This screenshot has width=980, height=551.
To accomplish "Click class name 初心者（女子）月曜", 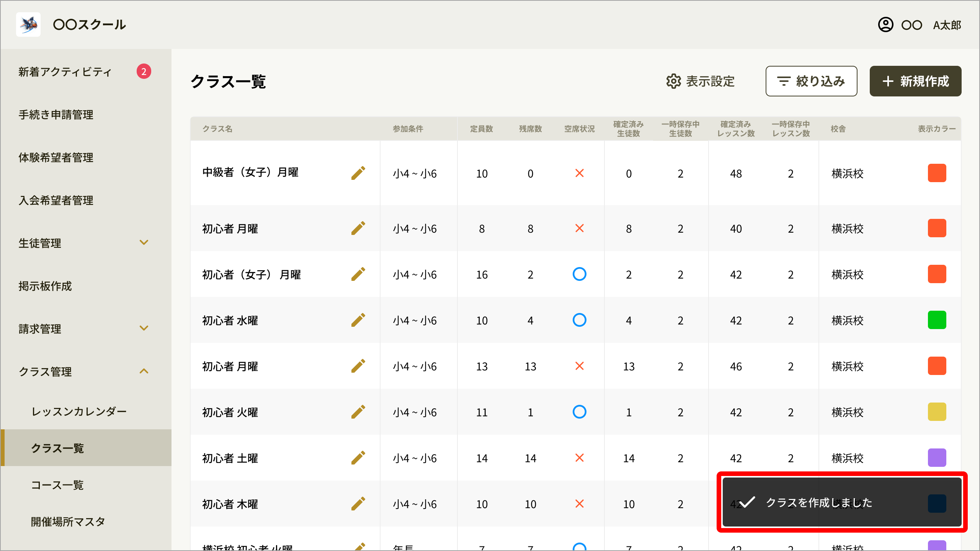I will tap(252, 274).
